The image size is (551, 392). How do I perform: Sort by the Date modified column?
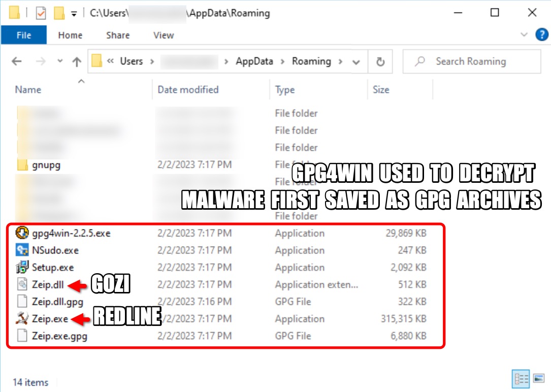coord(188,89)
